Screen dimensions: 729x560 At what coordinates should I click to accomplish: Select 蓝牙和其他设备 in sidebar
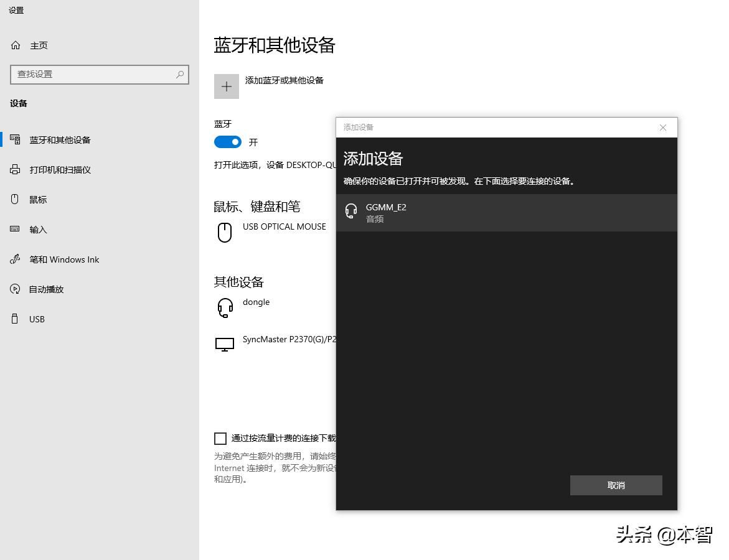click(x=60, y=140)
